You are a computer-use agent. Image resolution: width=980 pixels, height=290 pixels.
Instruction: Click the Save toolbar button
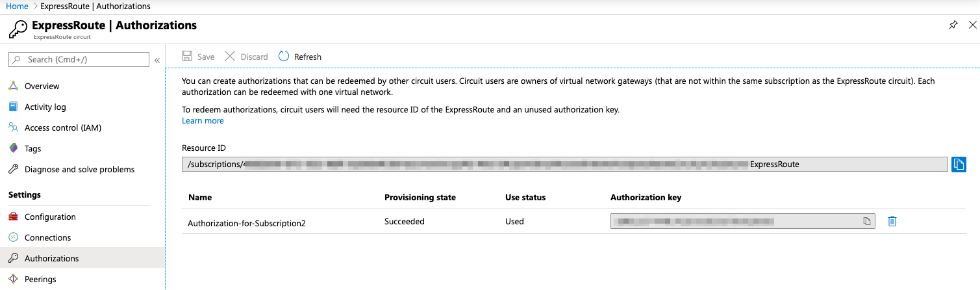[199, 57]
